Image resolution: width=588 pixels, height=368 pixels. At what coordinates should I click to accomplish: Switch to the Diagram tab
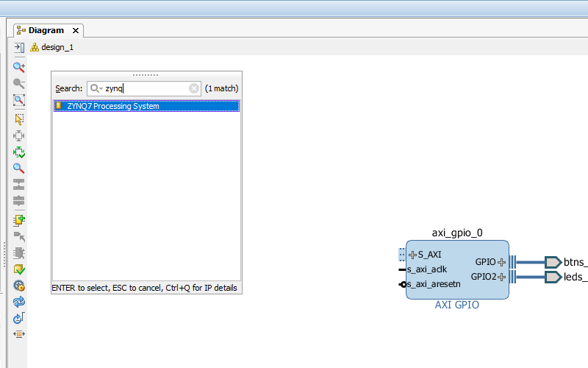[46, 30]
